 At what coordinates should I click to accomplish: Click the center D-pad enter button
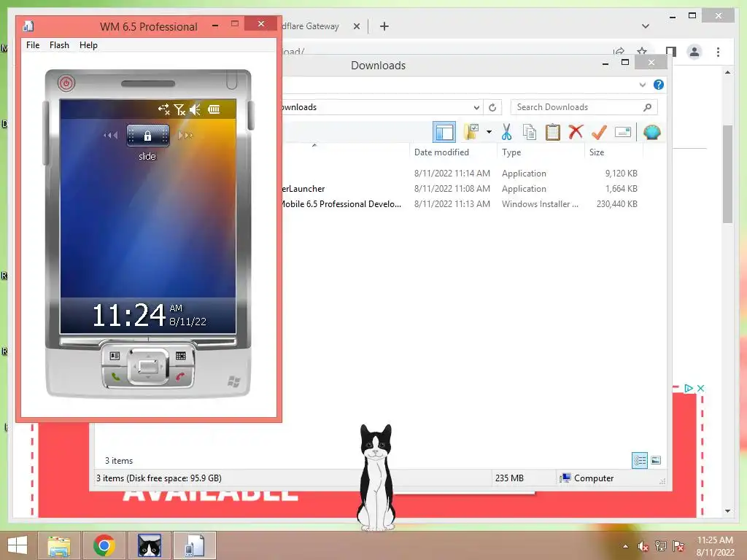point(148,367)
